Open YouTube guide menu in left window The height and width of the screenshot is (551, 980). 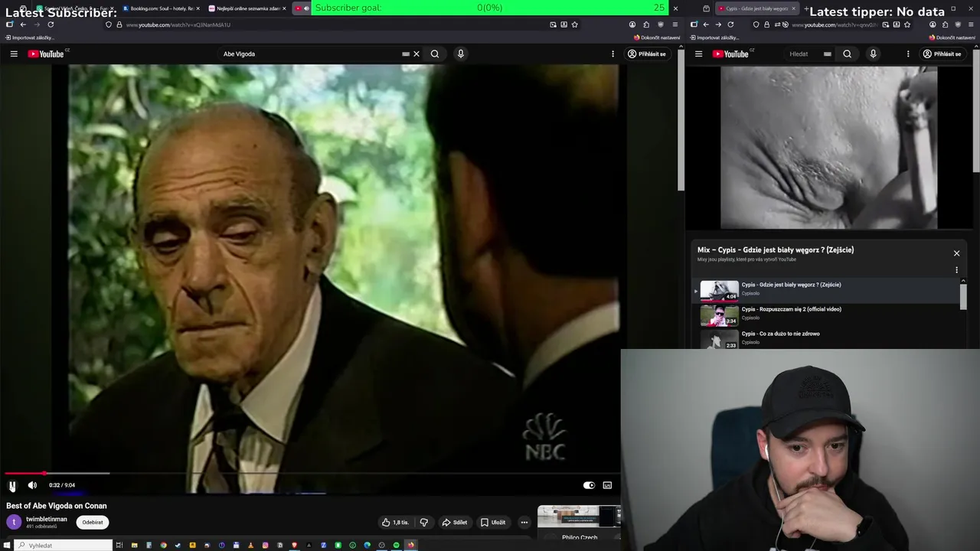click(14, 54)
